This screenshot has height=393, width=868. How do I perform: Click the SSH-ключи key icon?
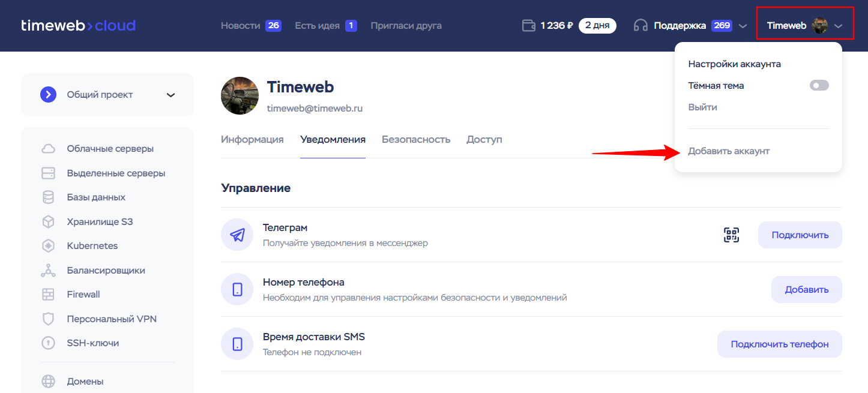(48, 343)
